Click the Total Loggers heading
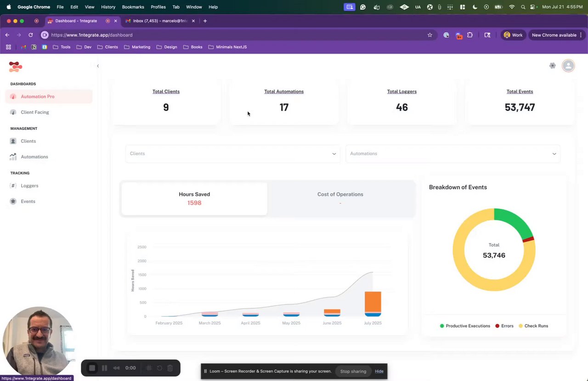Viewport: 588px width, 381px height. coord(402,91)
